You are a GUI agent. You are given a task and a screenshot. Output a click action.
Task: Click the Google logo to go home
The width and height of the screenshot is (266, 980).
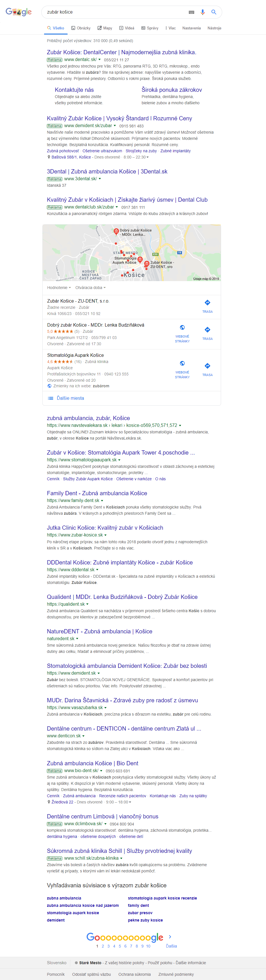click(x=19, y=12)
